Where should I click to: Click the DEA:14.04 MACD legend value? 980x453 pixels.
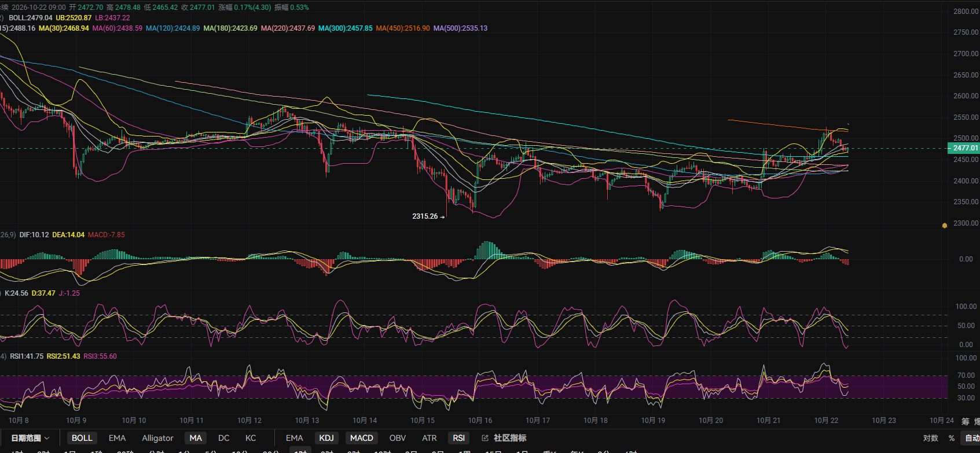point(68,235)
